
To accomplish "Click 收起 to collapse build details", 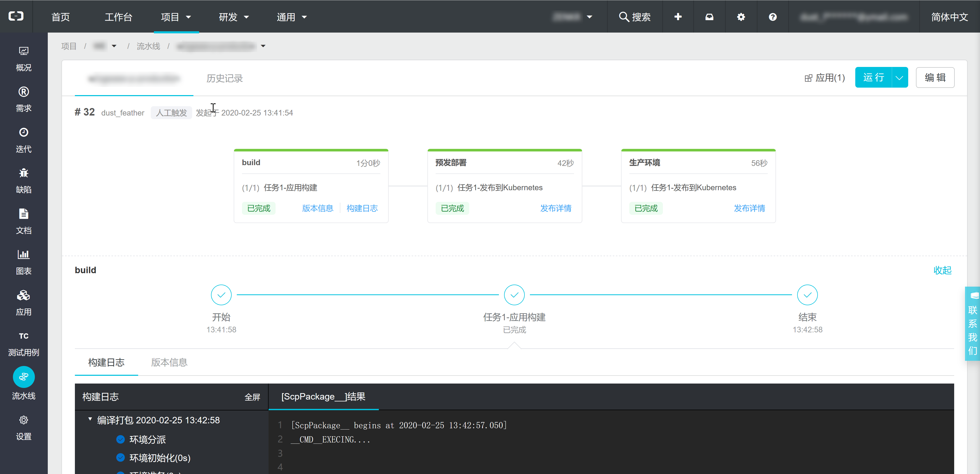I will 942,270.
